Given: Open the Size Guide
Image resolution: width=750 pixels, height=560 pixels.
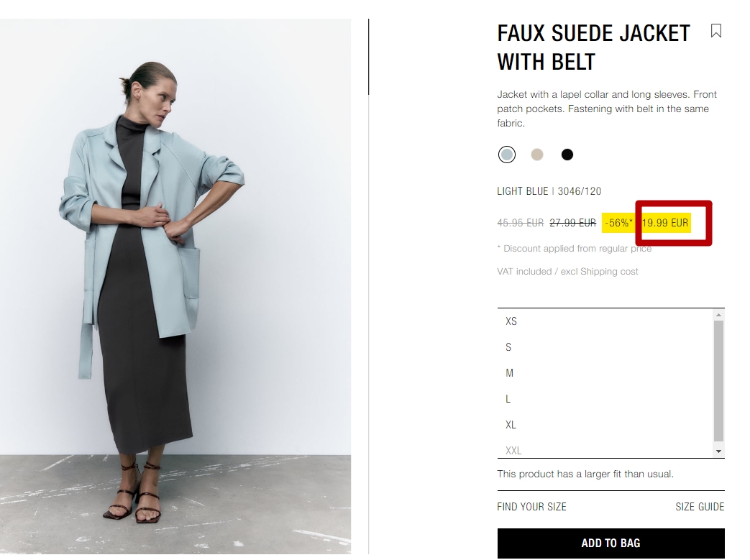Looking at the screenshot, I should tap(700, 507).
